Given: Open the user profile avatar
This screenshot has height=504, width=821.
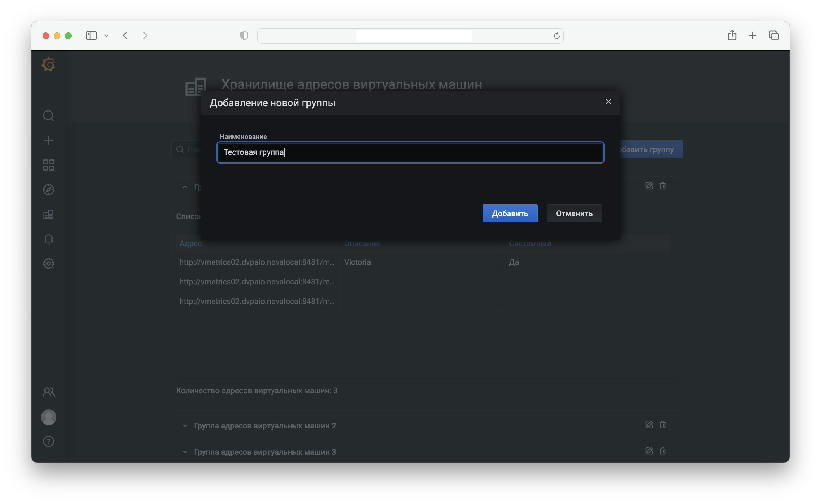Looking at the screenshot, I should tap(49, 417).
